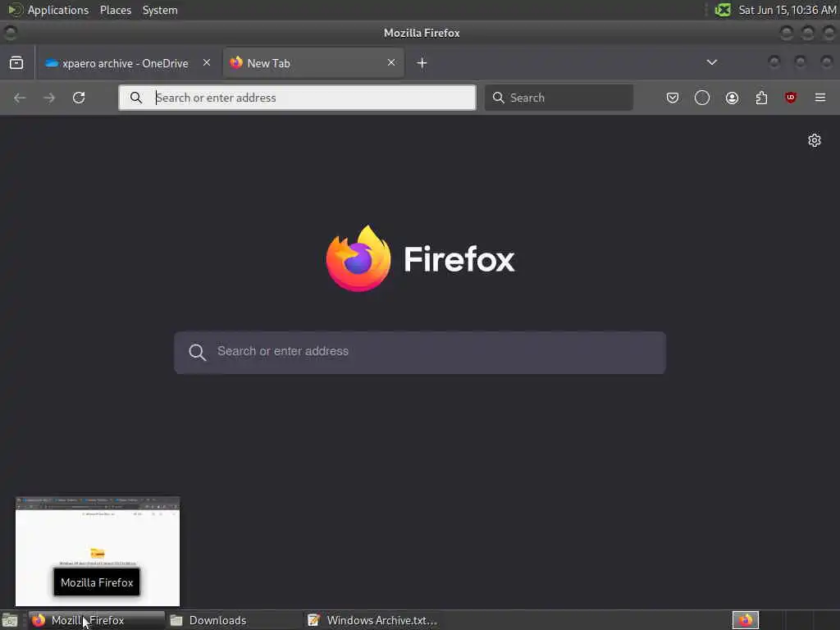Personalize new tab gear icon
Image resolution: width=840 pixels, height=630 pixels.
coord(815,140)
